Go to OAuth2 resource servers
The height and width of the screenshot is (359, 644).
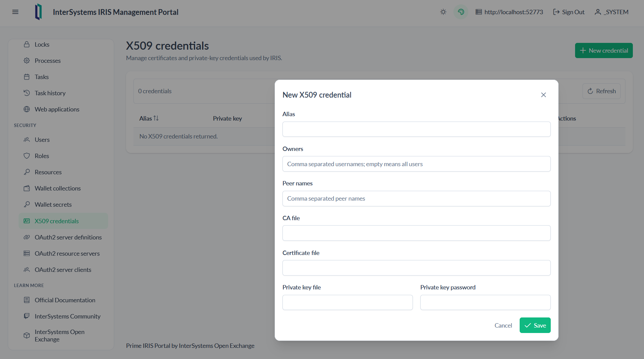point(63,253)
